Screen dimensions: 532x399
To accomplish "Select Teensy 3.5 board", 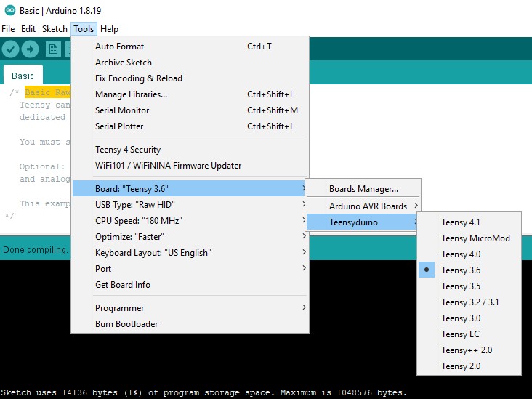I will 469,286.
